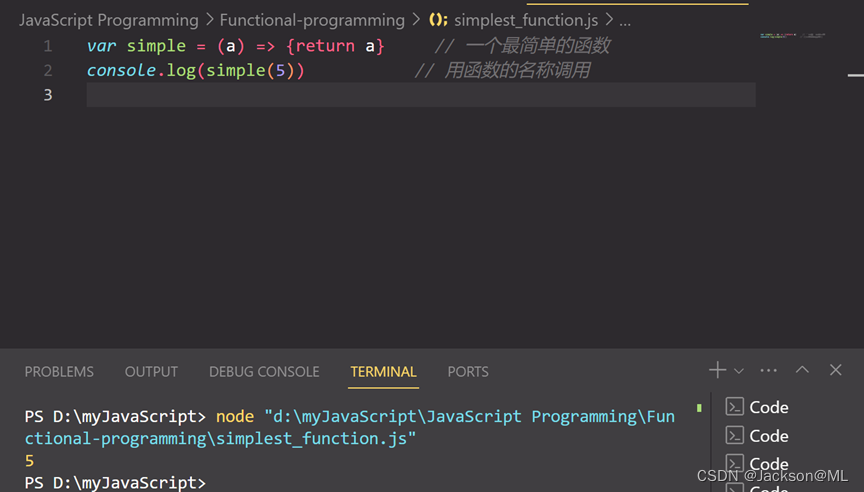The width and height of the screenshot is (864, 492).
Task: Click the code minimap preview
Action: [x=792, y=36]
